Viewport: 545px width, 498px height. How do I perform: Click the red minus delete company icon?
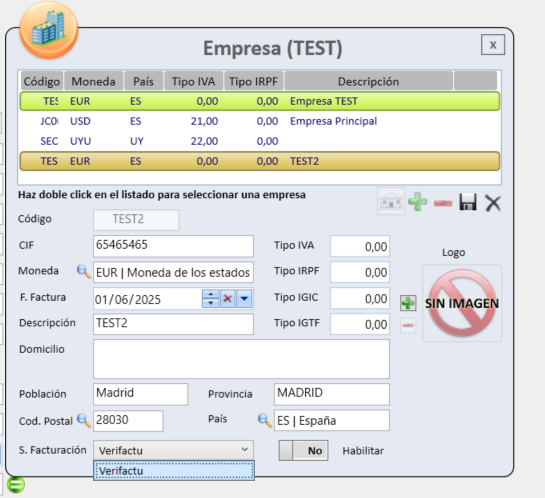coord(443,203)
